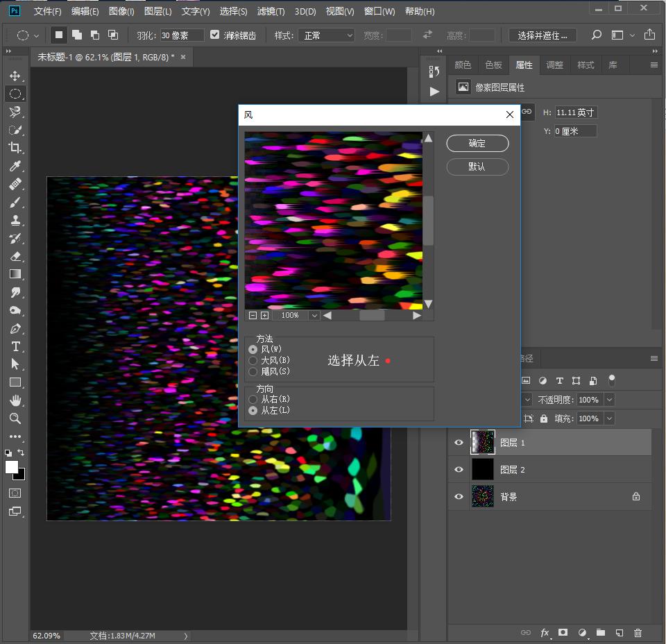The height and width of the screenshot is (644, 666).
Task: Expand the 不透明度 percentage dropdown
Action: pos(609,400)
